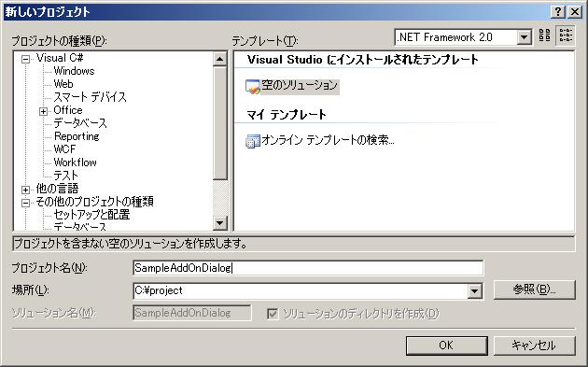588x367 pixels.
Task: Expand the 他の言語 node
Action: (25, 190)
